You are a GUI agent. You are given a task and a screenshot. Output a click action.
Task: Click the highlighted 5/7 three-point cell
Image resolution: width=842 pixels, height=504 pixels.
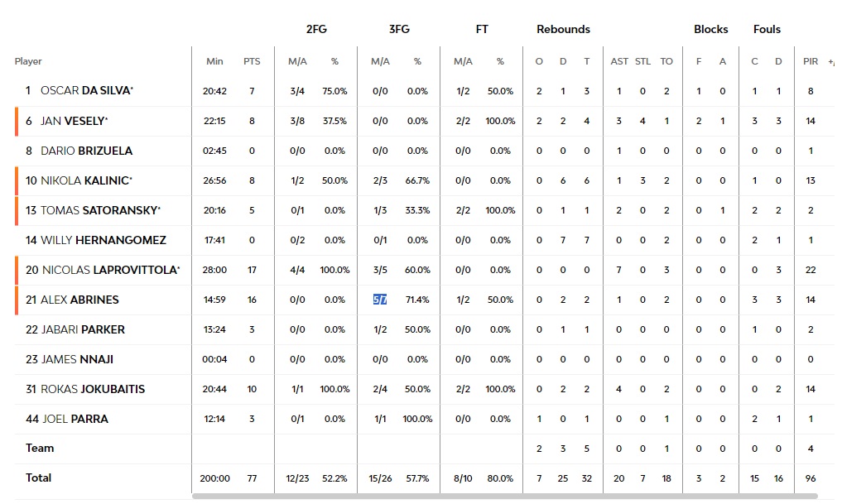380,300
